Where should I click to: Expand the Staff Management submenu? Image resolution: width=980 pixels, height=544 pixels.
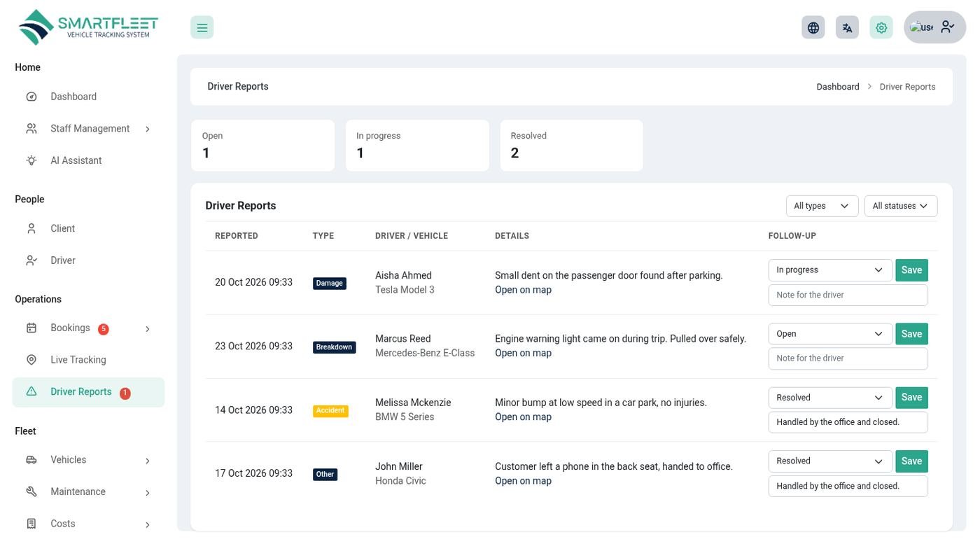(x=148, y=129)
